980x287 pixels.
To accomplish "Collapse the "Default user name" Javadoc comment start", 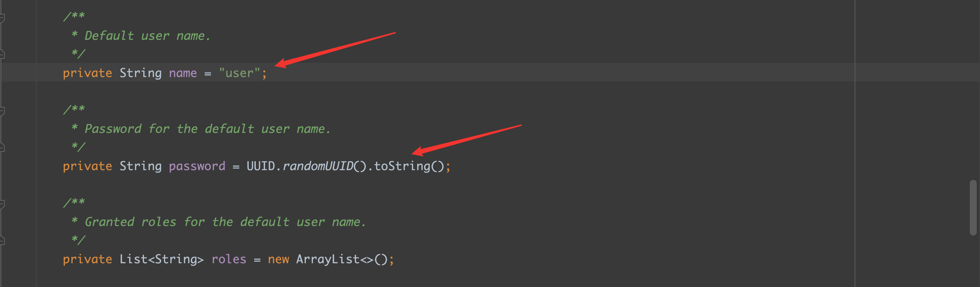I will tap(2, 17).
